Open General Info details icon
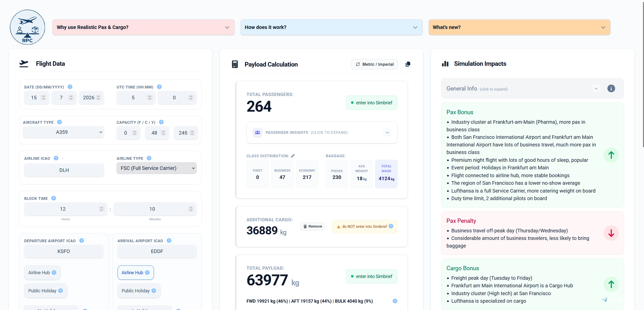The image size is (644, 310). [x=611, y=88]
